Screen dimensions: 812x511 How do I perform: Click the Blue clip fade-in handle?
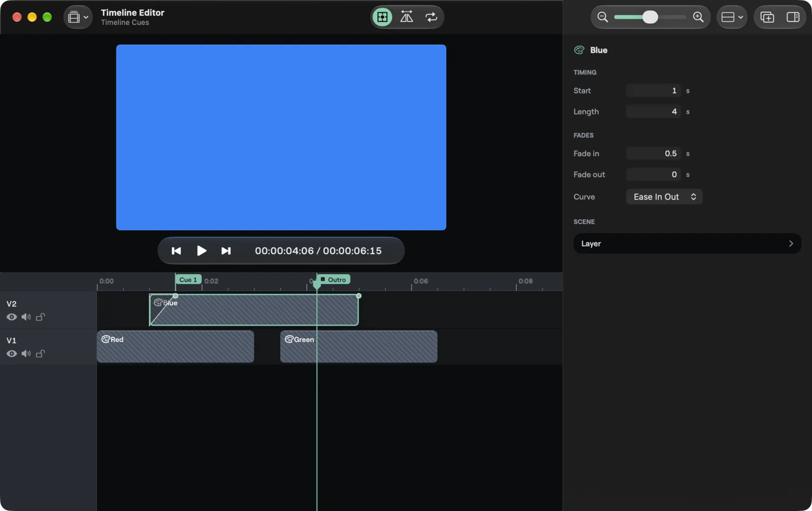[176, 296]
